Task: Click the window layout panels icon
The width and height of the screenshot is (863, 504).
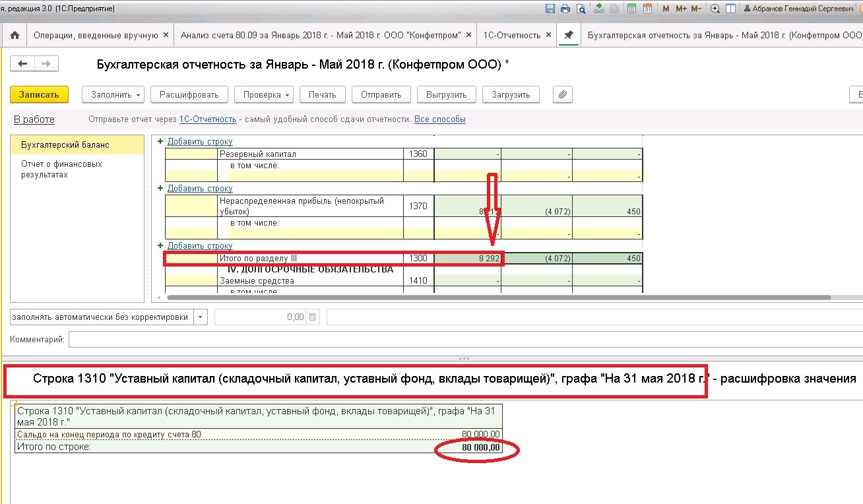Action: tap(730, 9)
